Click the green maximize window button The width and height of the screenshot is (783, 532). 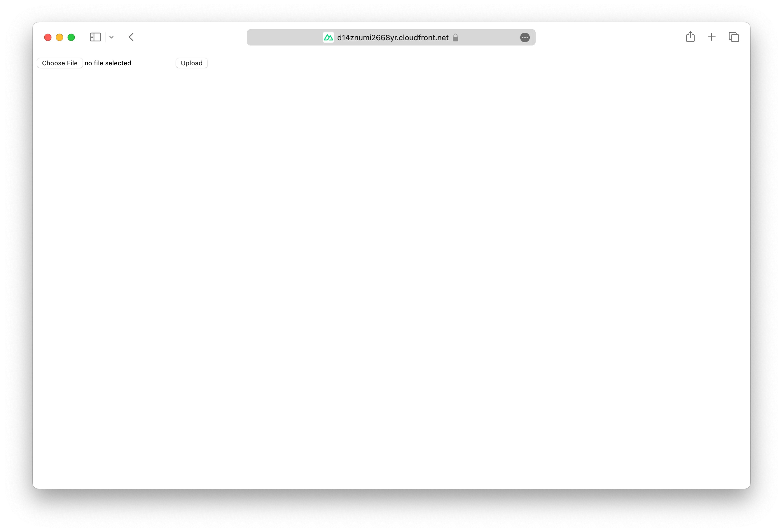71,37
